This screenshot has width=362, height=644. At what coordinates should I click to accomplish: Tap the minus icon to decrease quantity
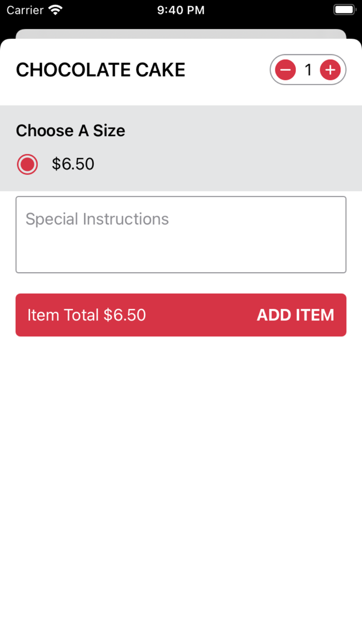(x=285, y=70)
